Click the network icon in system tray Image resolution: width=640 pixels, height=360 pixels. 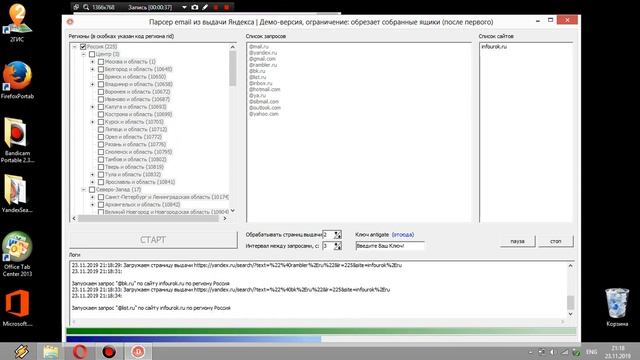point(564,352)
